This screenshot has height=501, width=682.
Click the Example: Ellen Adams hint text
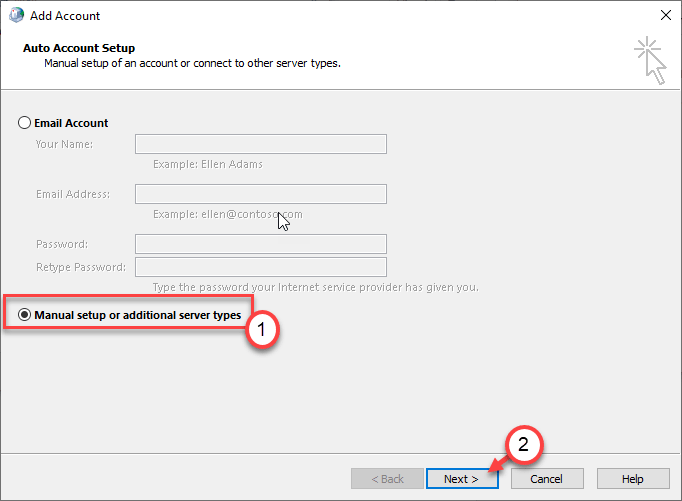point(207,164)
